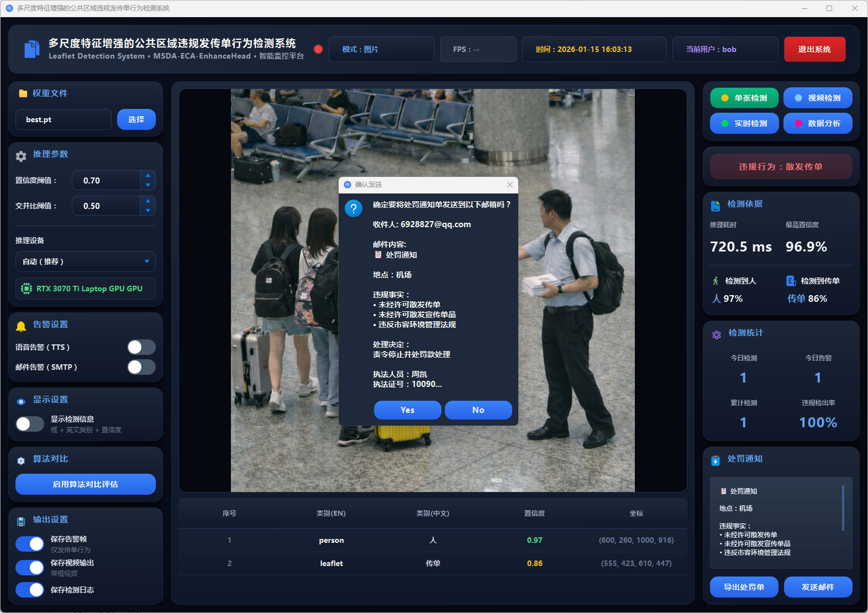The width and height of the screenshot is (868, 613).
Task: Increase 置信度阈值 with the up arrow
Action: click(x=148, y=175)
